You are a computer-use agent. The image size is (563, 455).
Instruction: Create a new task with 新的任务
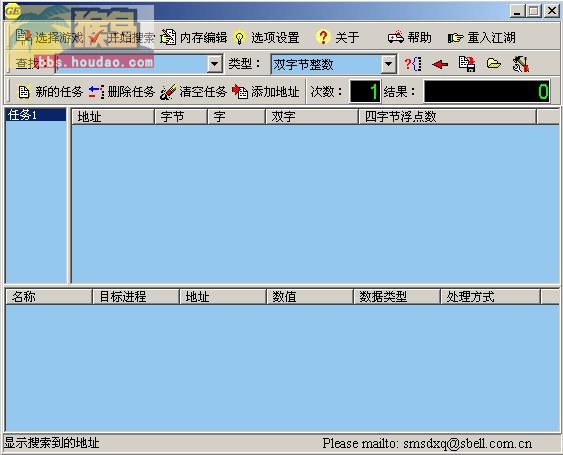50,92
